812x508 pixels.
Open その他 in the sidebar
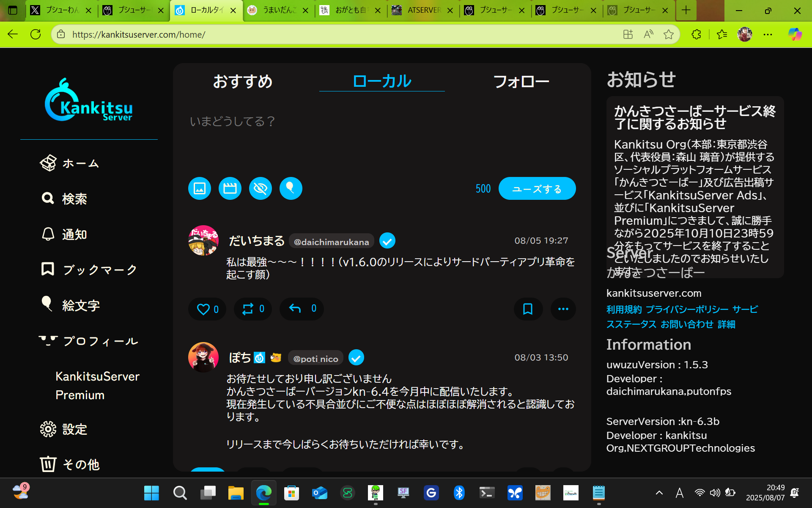pos(70,464)
